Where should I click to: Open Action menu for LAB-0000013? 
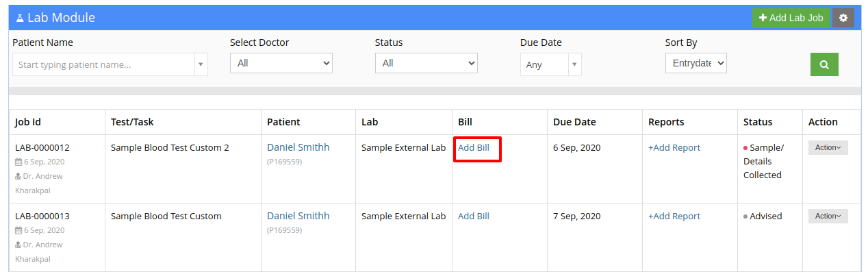tap(828, 216)
